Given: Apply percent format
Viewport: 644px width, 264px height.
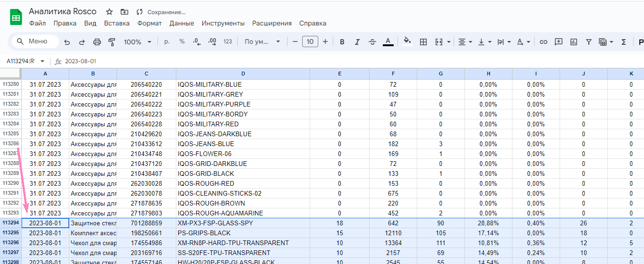Looking at the screenshot, I should [x=182, y=41].
